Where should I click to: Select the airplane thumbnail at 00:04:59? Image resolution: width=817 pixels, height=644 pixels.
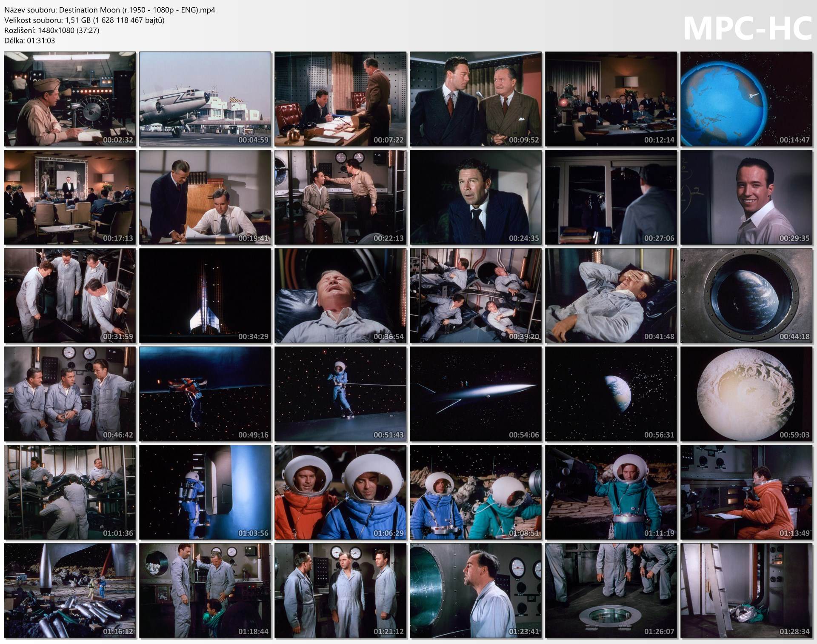205,99
